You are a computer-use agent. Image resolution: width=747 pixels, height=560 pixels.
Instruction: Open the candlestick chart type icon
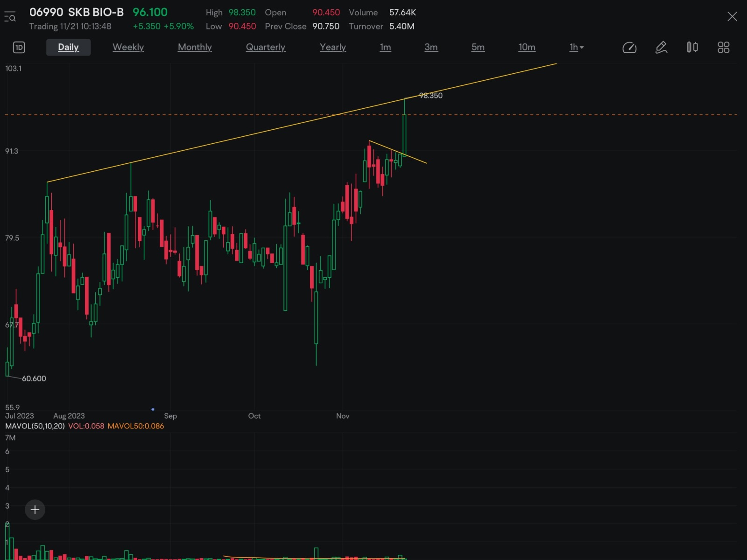(x=692, y=47)
